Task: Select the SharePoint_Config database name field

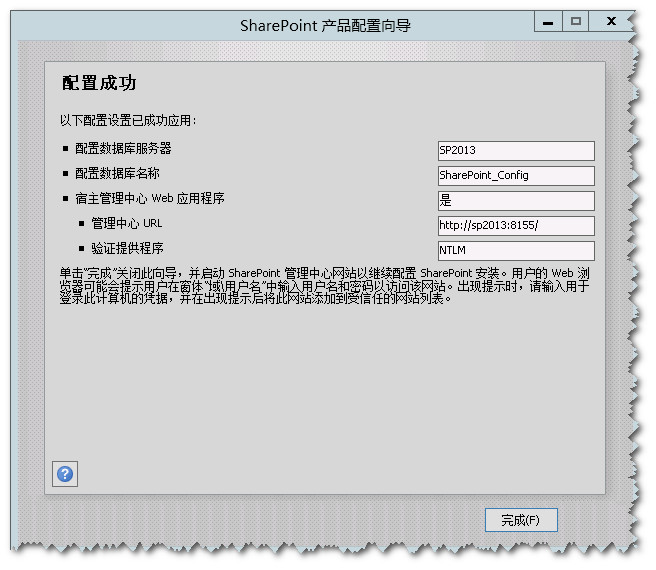Action: pos(515,175)
